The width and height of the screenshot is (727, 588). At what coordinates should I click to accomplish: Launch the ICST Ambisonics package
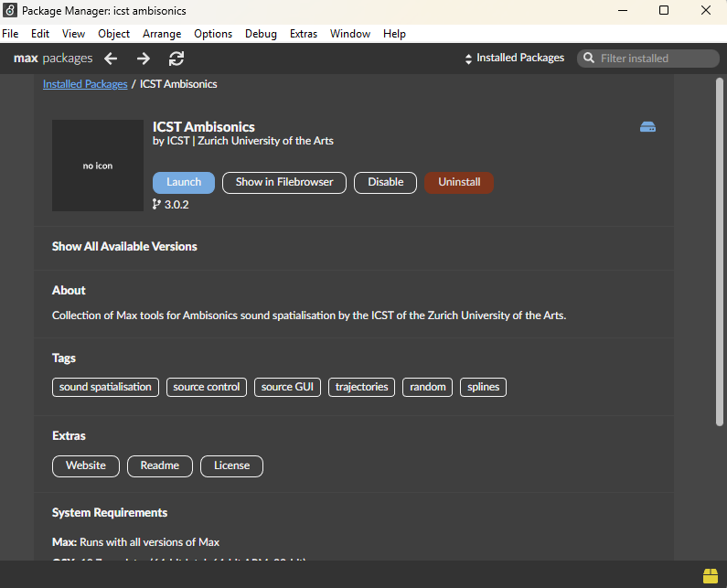coord(184,182)
